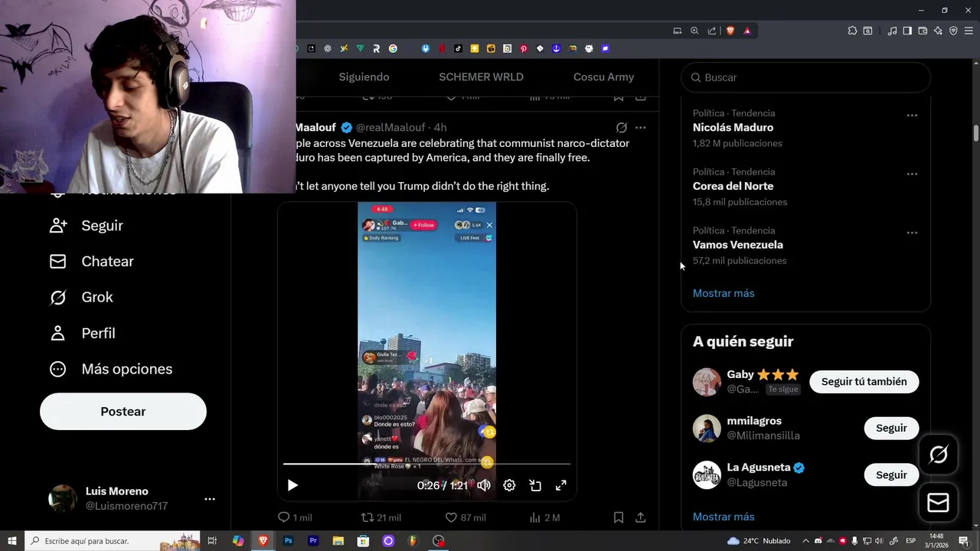This screenshot has width=980, height=551.
Task: Toggle video picture-in-picture mode
Action: (535, 485)
